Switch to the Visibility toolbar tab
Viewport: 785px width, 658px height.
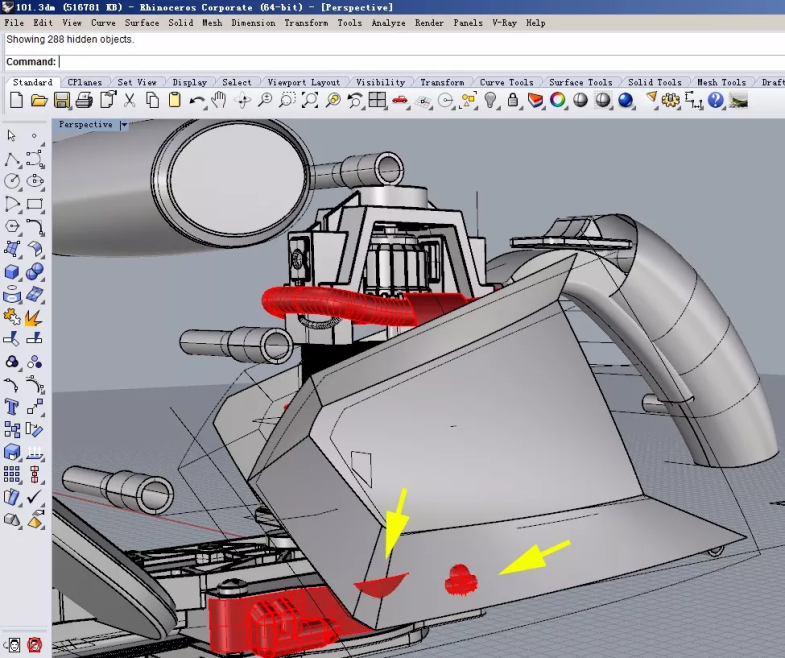[380, 82]
